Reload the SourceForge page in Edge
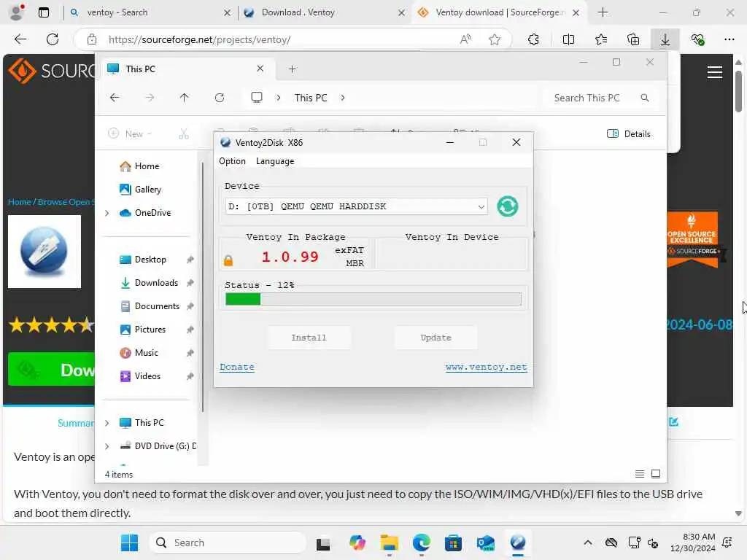Screen dimensions: 747x560 pos(53,39)
